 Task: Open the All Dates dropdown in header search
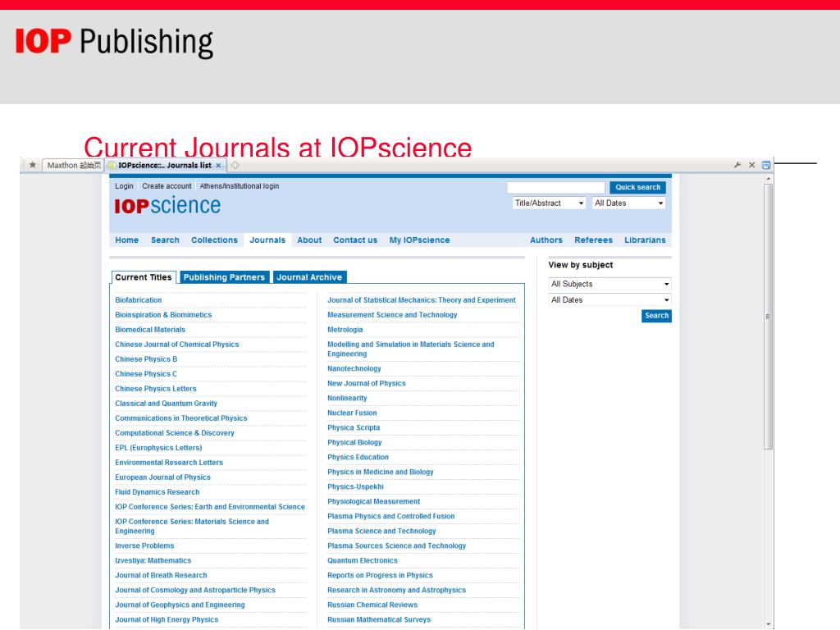[x=629, y=203]
